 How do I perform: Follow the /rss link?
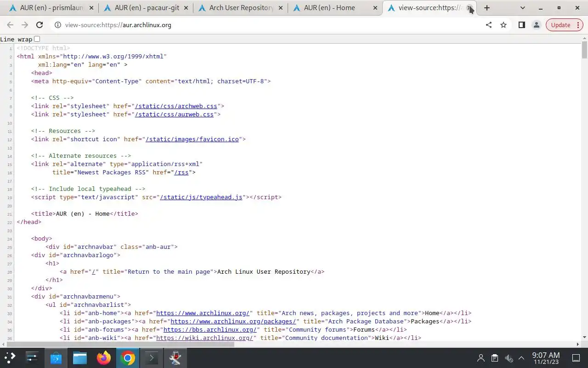[x=181, y=172]
